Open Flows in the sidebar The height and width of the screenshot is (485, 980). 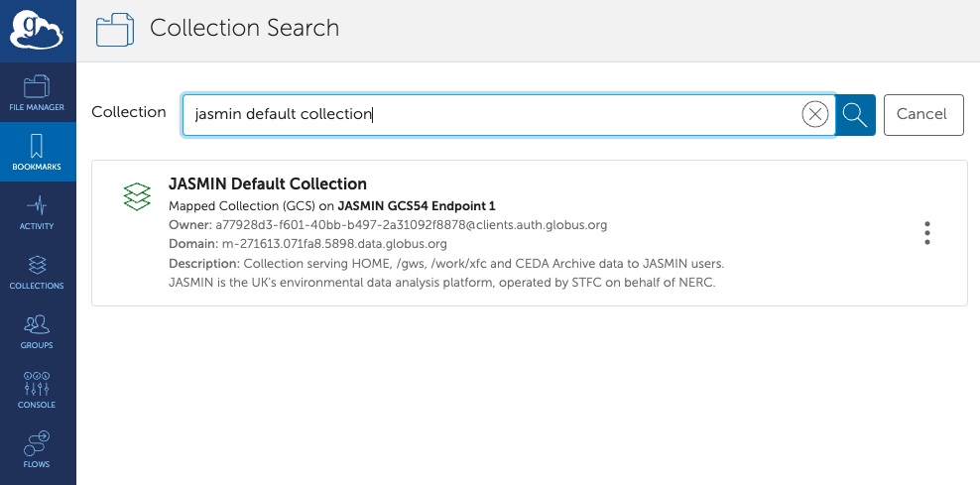pos(37,448)
